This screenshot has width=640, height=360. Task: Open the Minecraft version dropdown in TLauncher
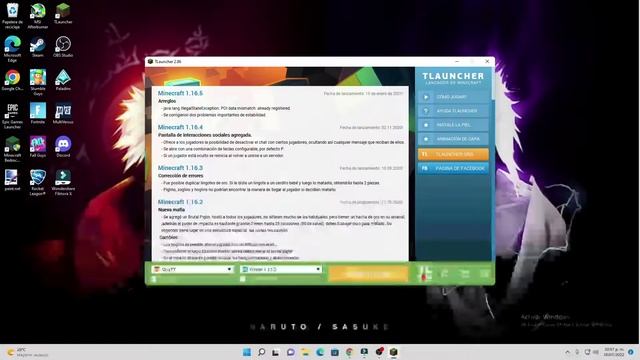click(281, 269)
